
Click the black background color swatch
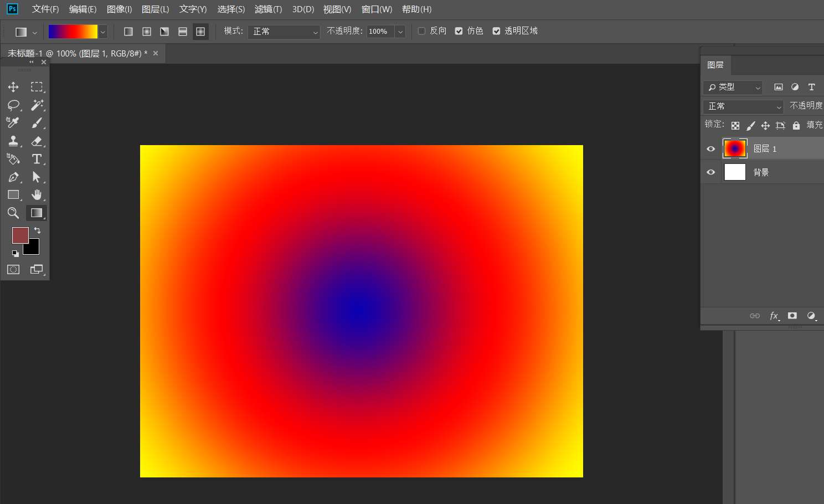[33, 248]
